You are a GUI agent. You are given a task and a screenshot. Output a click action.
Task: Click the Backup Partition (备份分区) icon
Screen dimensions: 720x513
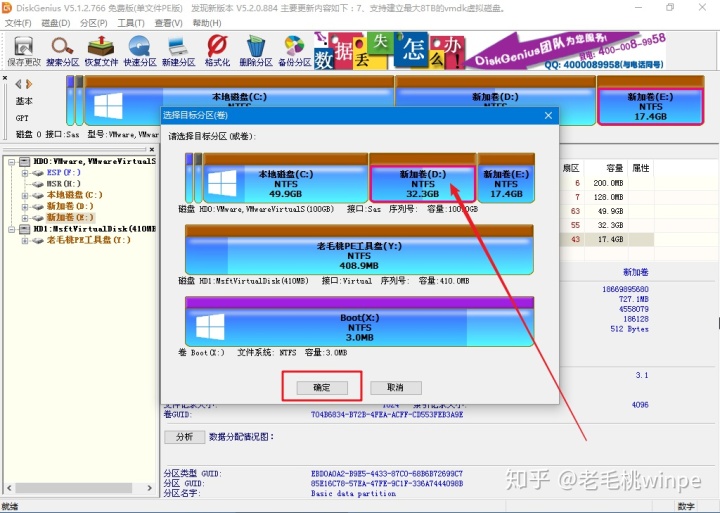point(294,51)
